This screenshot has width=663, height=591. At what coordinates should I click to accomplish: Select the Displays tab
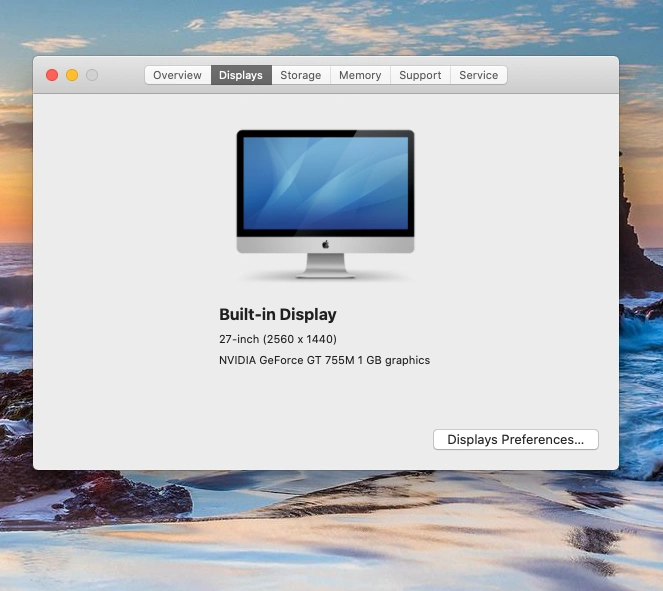coord(241,75)
